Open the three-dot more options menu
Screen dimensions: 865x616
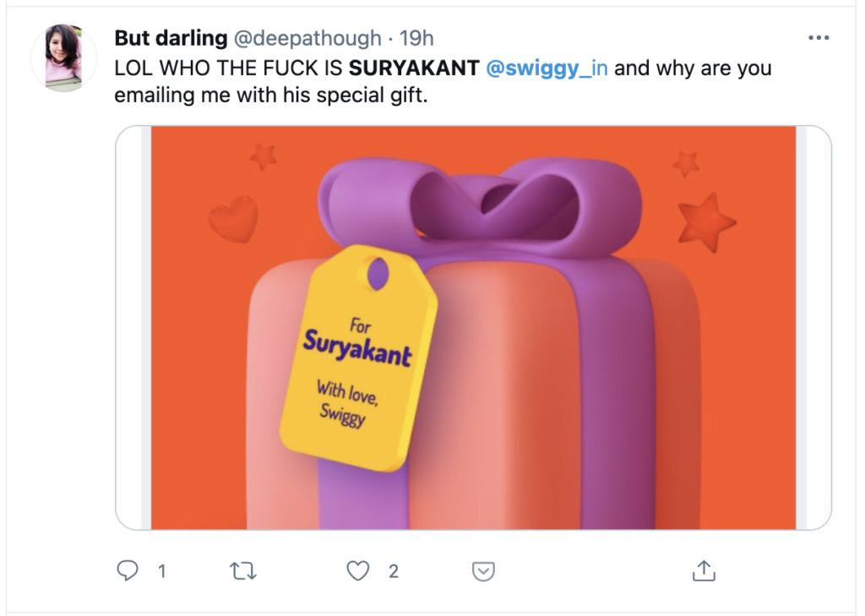pyautogui.click(x=819, y=38)
